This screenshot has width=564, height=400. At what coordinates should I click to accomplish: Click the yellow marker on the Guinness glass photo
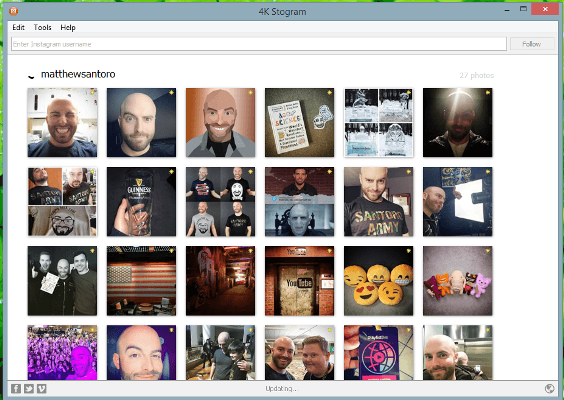(x=172, y=172)
